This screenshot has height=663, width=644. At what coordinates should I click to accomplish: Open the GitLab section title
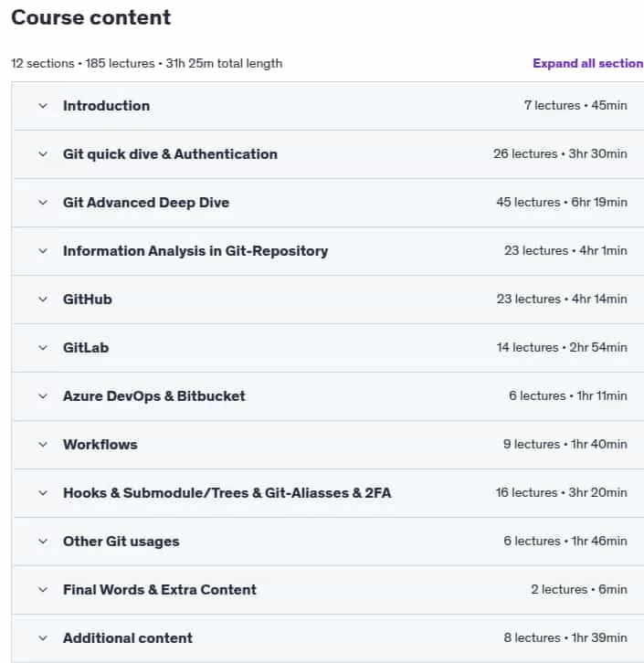click(x=86, y=348)
